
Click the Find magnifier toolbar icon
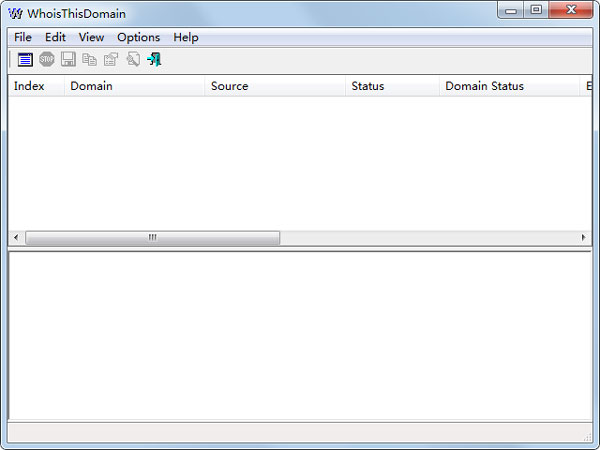(133, 59)
